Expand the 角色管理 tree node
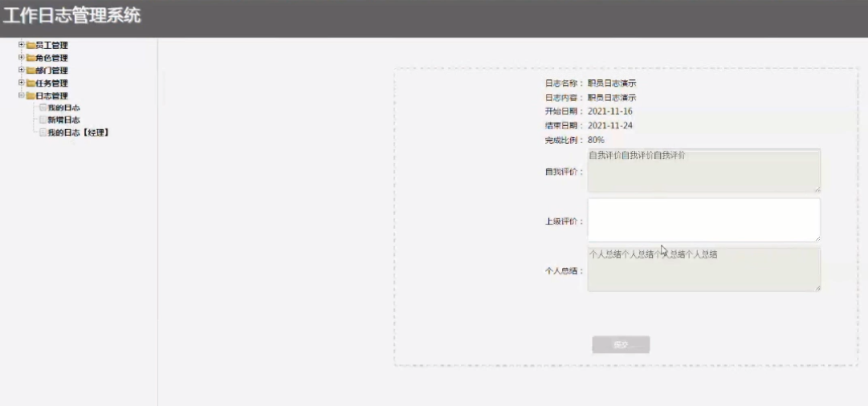This screenshot has width=868, height=406. pos(21,58)
